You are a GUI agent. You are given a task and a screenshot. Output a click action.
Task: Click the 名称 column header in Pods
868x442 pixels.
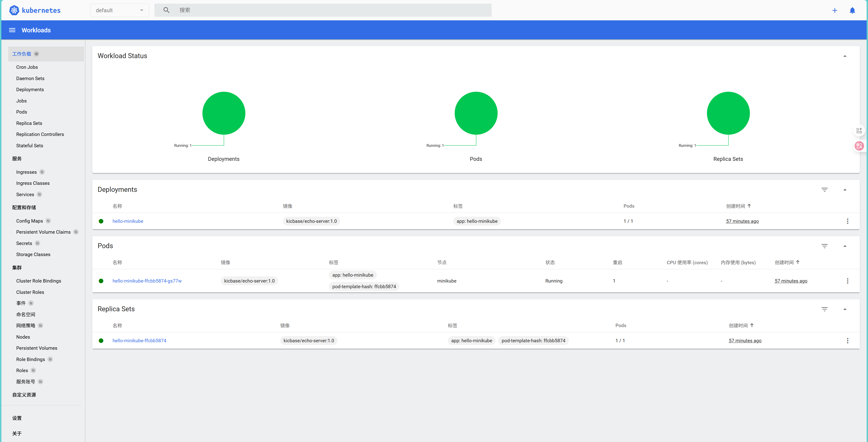[x=117, y=262]
